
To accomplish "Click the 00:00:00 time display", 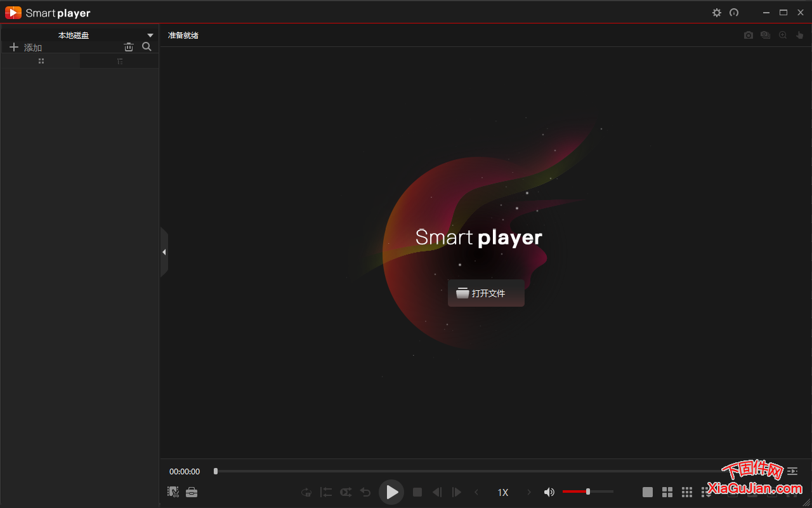I will coord(185,472).
